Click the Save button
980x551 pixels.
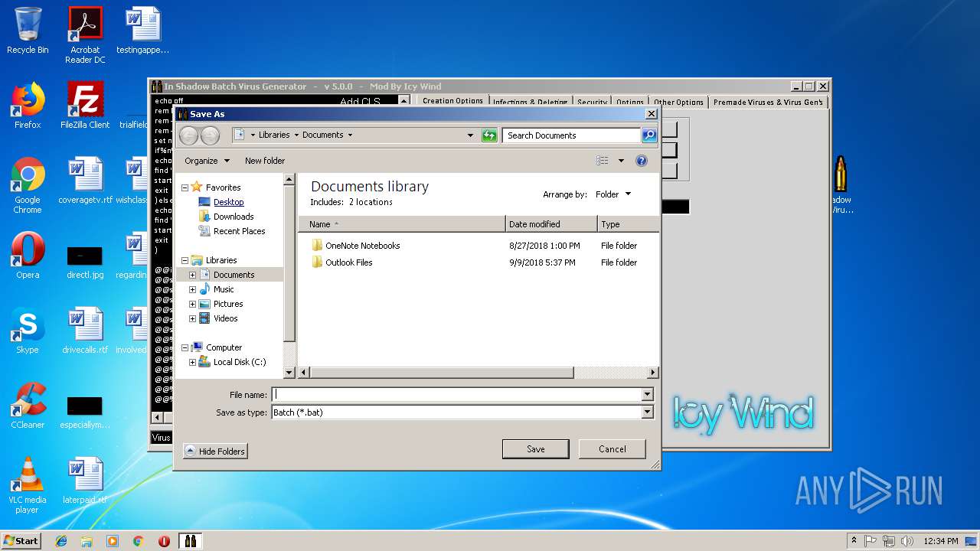[x=535, y=449]
